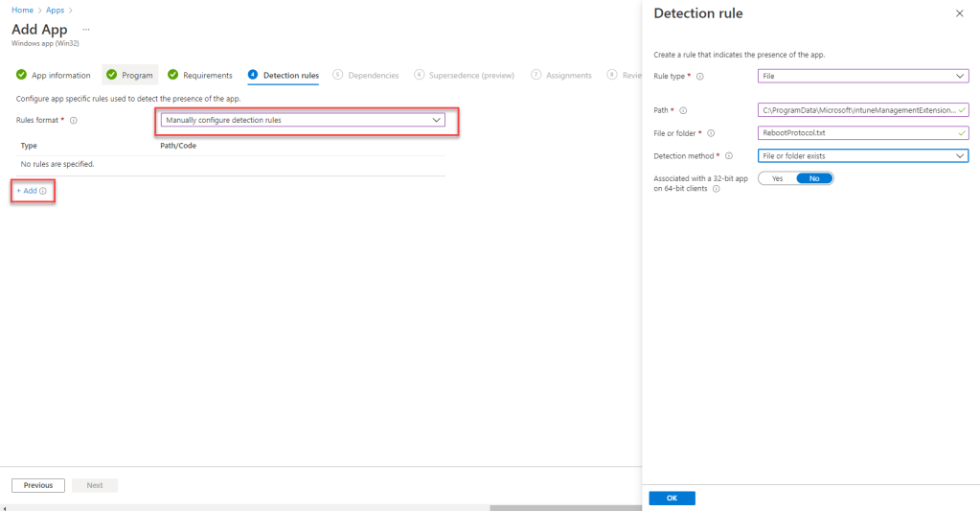
Task: Set 32-bit app association to Yes
Action: point(777,178)
